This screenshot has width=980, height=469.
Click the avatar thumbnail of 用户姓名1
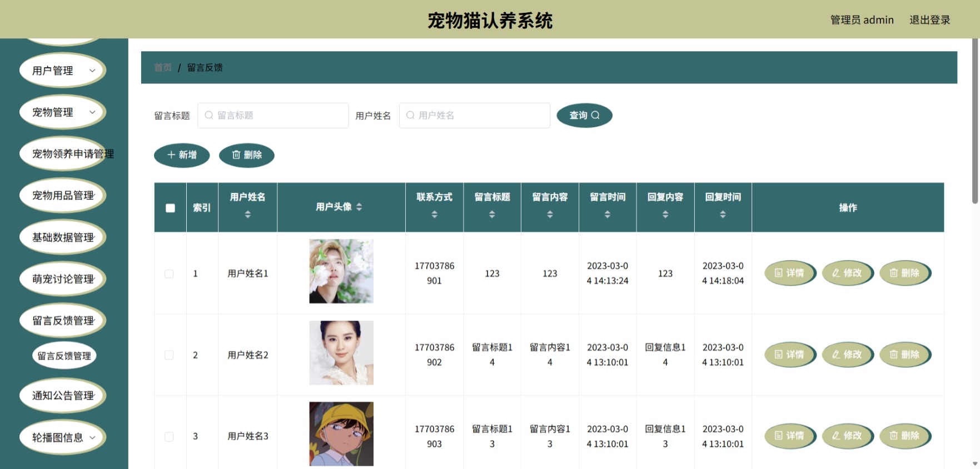pos(341,271)
